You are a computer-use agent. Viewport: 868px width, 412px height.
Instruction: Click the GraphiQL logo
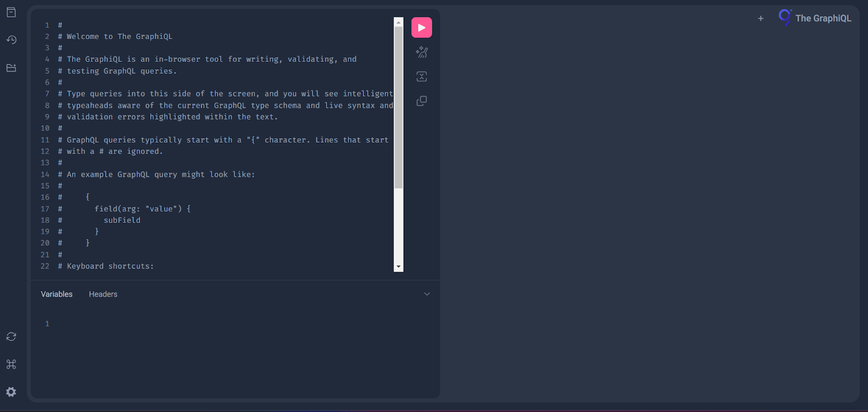tap(784, 17)
